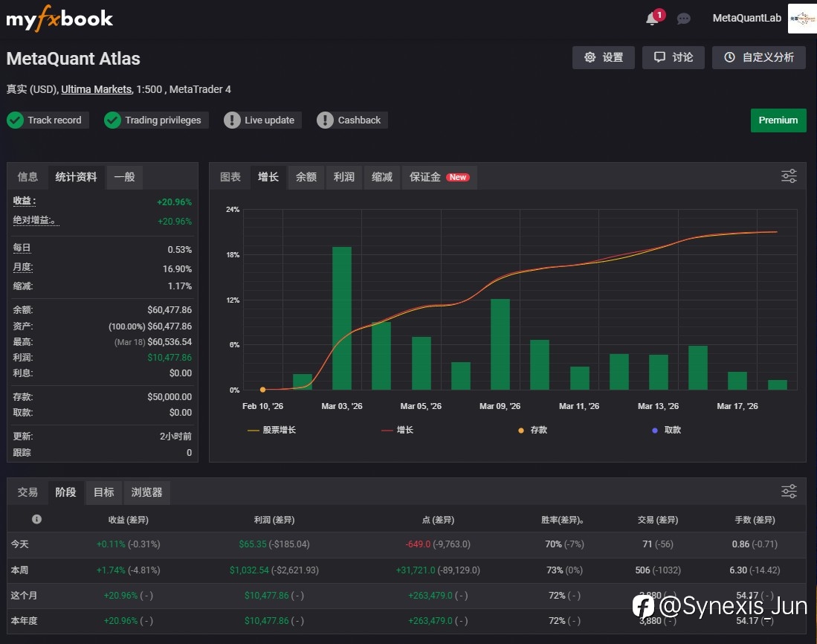
Task: Click the 本年度 row label
Action: [x=24, y=620]
